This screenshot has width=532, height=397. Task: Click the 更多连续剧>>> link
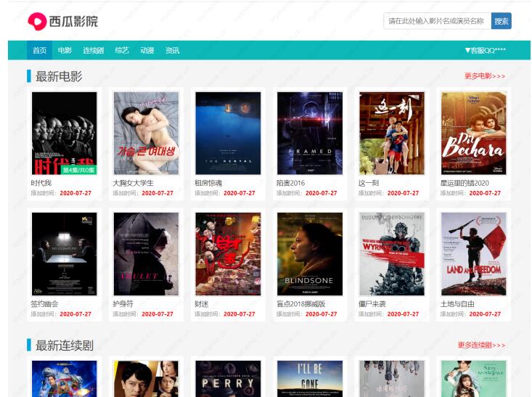click(x=480, y=345)
